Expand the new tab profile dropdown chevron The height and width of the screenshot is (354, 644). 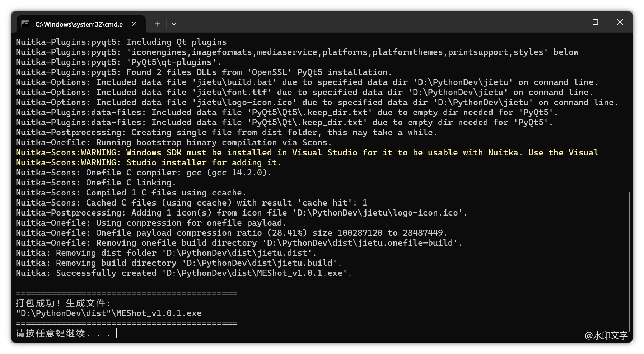[x=174, y=24]
